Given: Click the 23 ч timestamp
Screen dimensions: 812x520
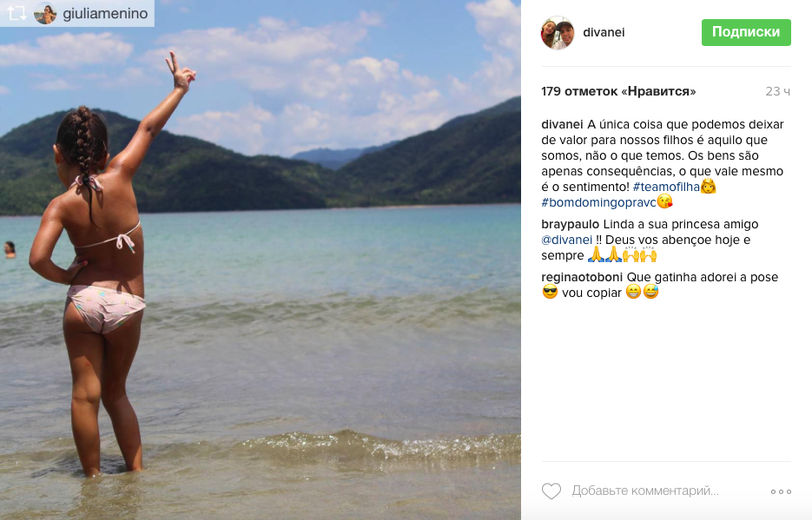Looking at the screenshot, I should [x=778, y=91].
